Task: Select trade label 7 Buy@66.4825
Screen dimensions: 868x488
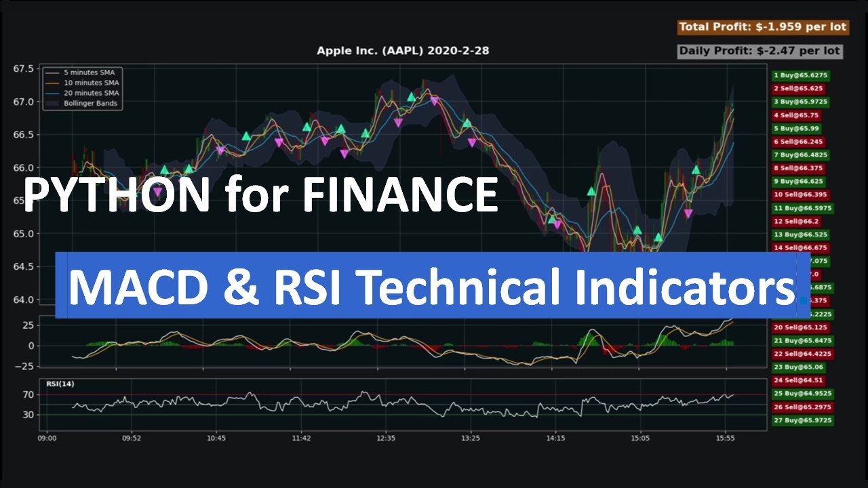Action: 801,155
